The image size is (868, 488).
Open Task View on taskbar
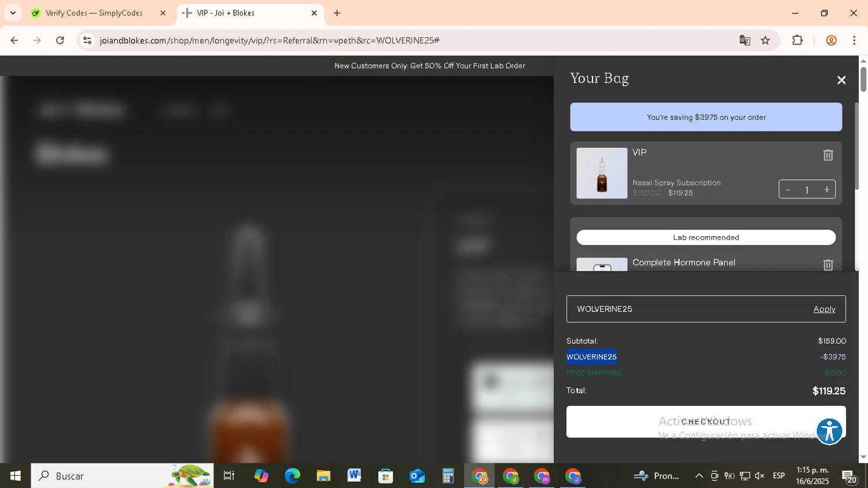pyautogui.click(x=229, y=476)
